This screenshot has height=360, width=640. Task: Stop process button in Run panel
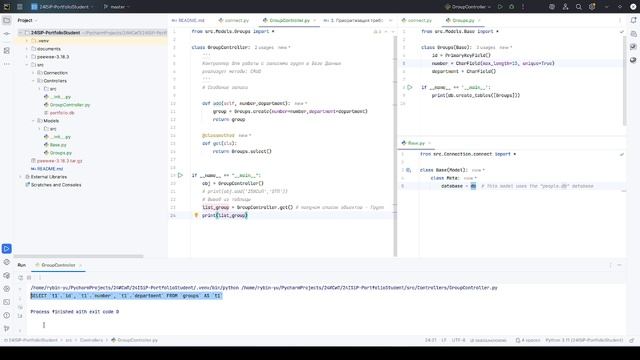click(29, 278)
